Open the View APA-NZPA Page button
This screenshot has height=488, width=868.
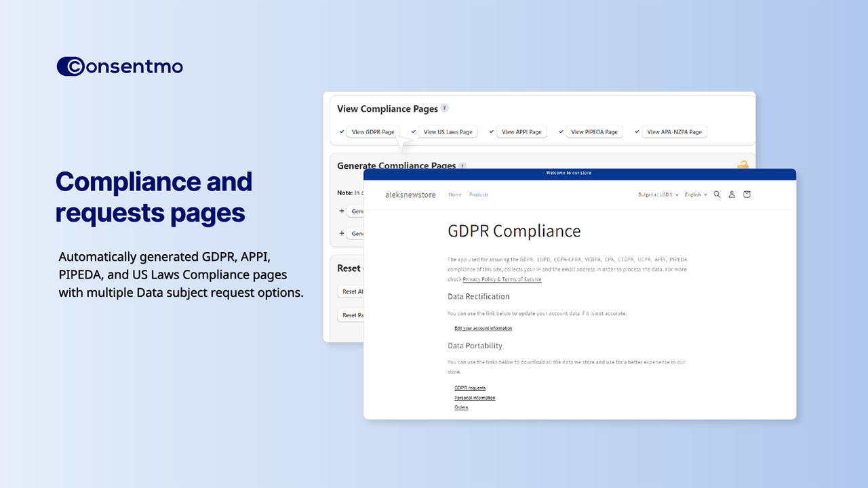tap(674, 132)
